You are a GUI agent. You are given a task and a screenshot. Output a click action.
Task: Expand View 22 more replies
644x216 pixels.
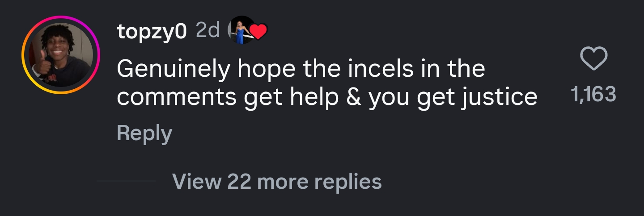coord(276,181)
